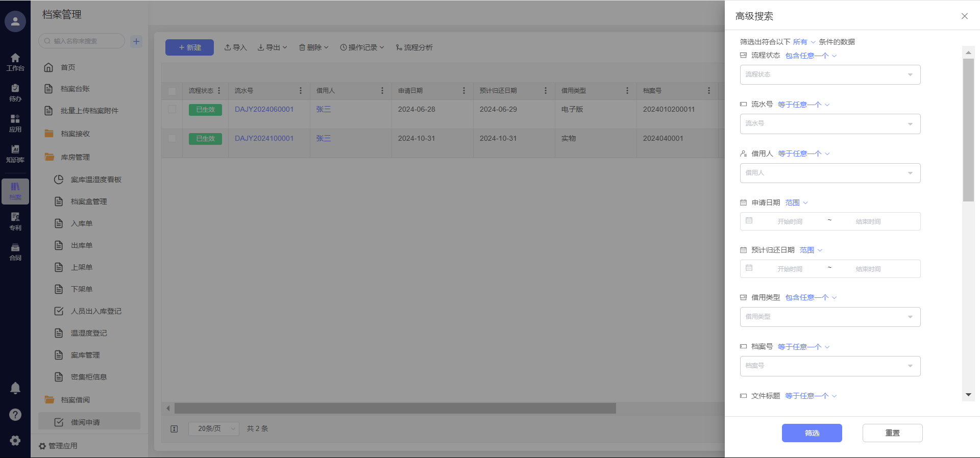Open the 流程状态 filter dropdown
The width and height of the screenshot is (980, 458).
[830, 75]
